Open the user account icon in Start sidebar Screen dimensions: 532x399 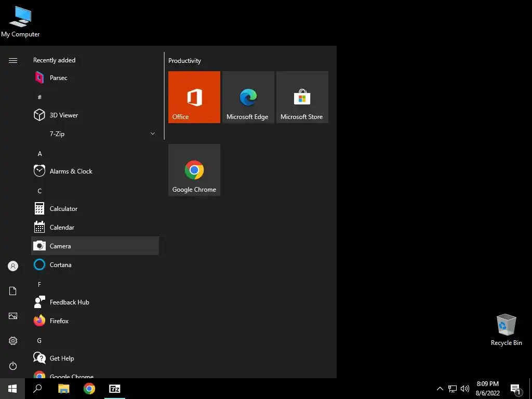(13, 266)
